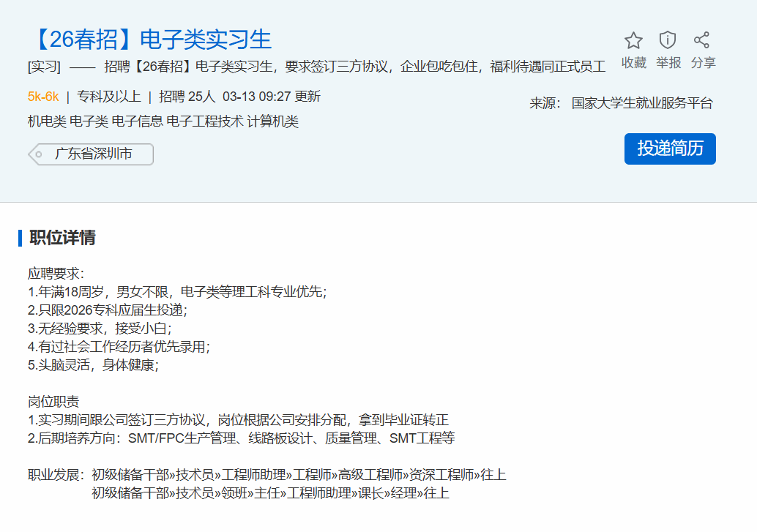
Task: Click the 计算机类 major tag
Action: (272, 121)
